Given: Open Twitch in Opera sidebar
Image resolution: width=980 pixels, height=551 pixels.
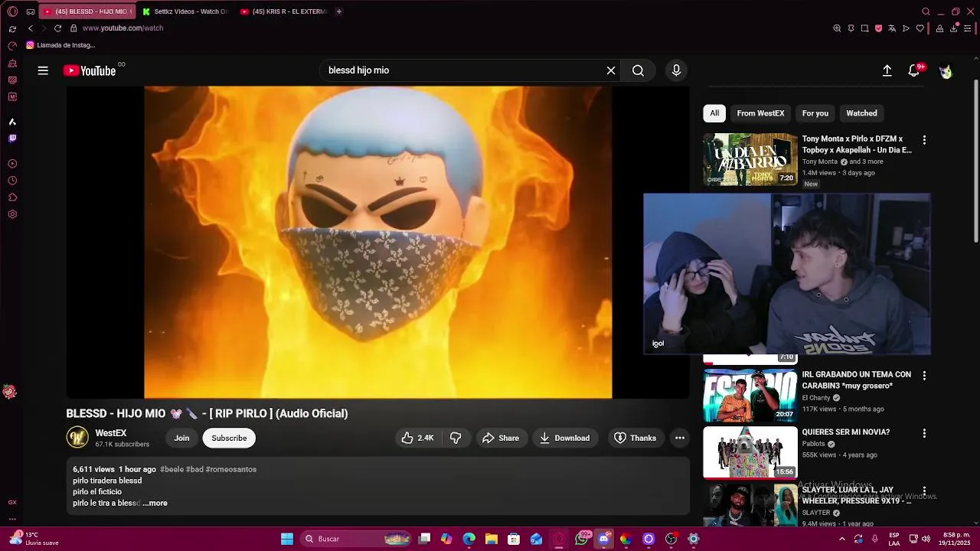Looking at the screenshot, I should 12,139.
